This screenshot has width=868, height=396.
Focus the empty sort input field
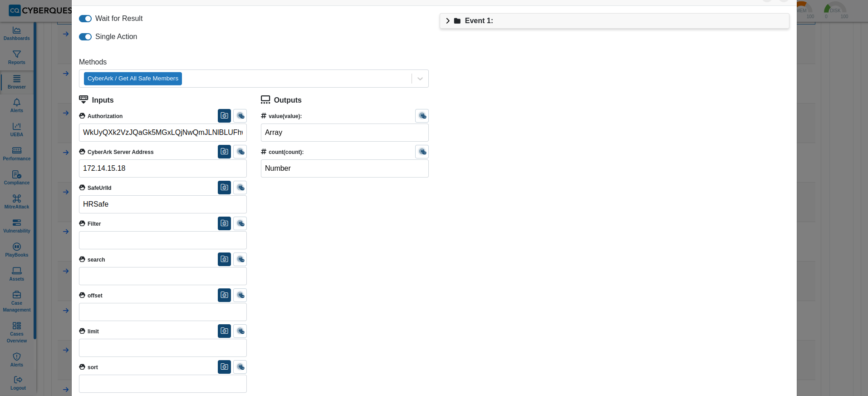(163, 384)
